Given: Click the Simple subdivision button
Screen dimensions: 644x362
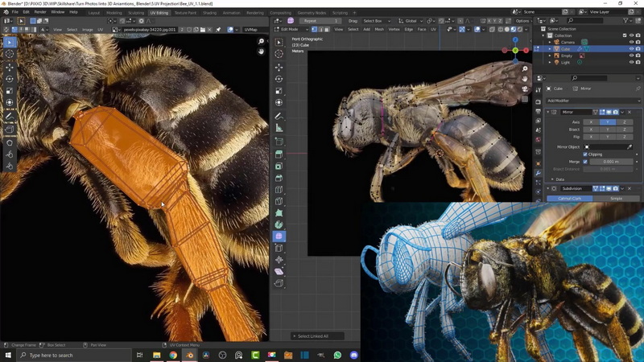Looking at the screenshot, I should coord(616,198).
